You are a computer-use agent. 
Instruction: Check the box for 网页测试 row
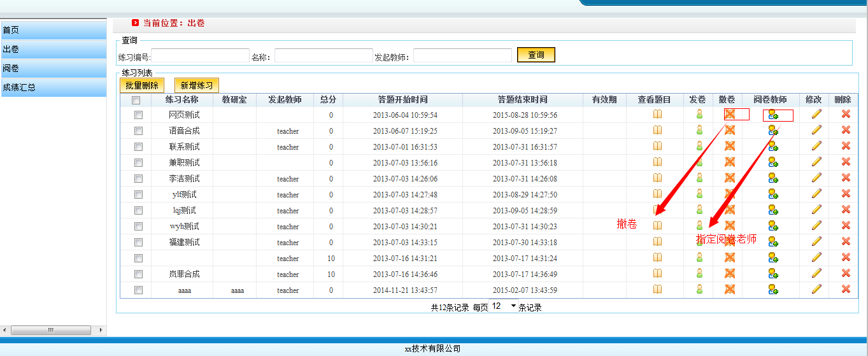tap(138, 115)
